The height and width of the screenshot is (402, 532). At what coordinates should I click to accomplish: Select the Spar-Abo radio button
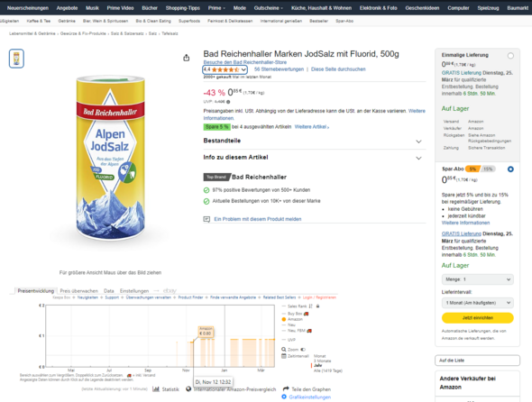coord(510,169)
